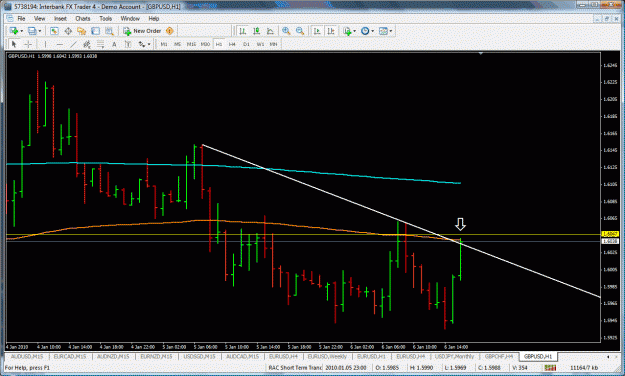625x376 pixels.
Task: Open the View menu
Action: click(x=39, y=19)
